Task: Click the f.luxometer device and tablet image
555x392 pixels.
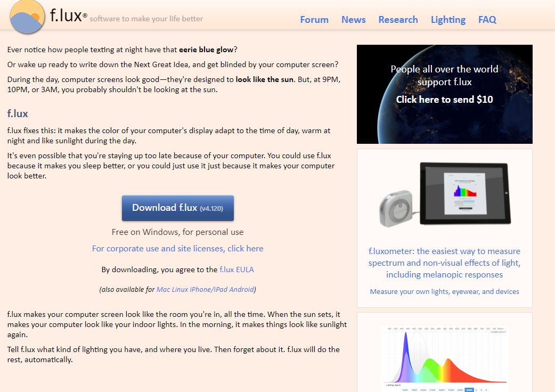Action: pyautogui.click(x=445, y=194)
